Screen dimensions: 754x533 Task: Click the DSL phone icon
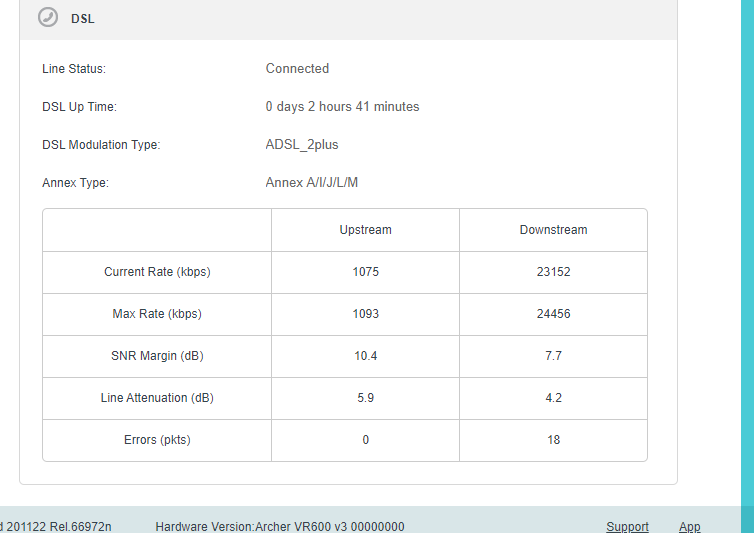point(48,18)
